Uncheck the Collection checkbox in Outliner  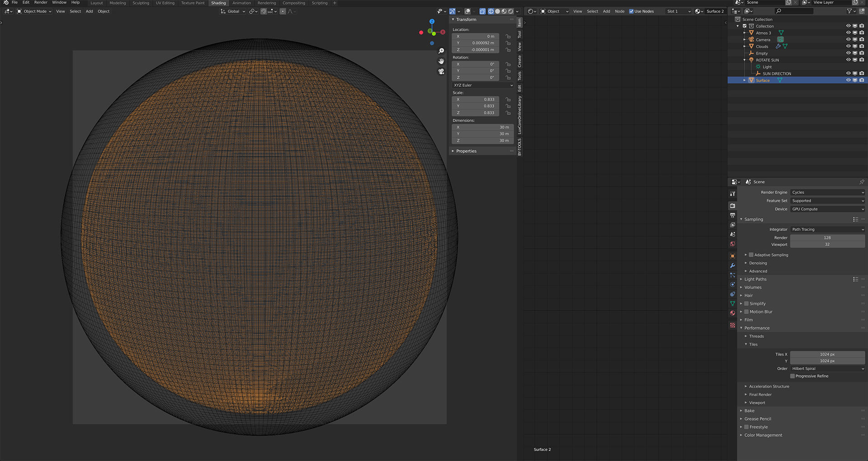[x=745, y=26]
